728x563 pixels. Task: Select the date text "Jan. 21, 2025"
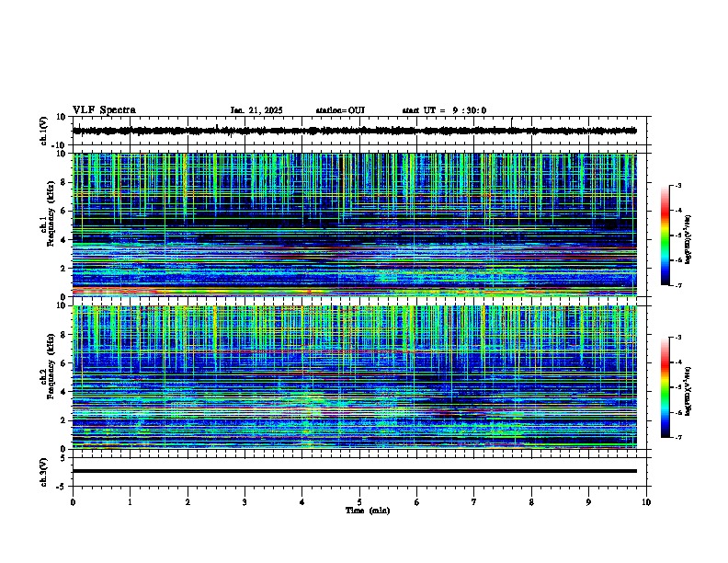(x=256, y=110)
